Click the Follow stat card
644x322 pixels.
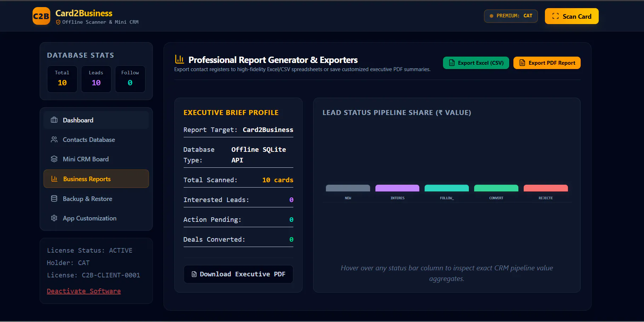point(130,79)
